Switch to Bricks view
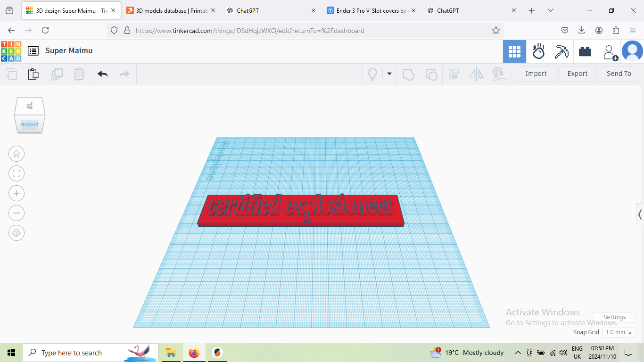Image resolution: width=644 pixels, height=362 pixels. (585, 51)
